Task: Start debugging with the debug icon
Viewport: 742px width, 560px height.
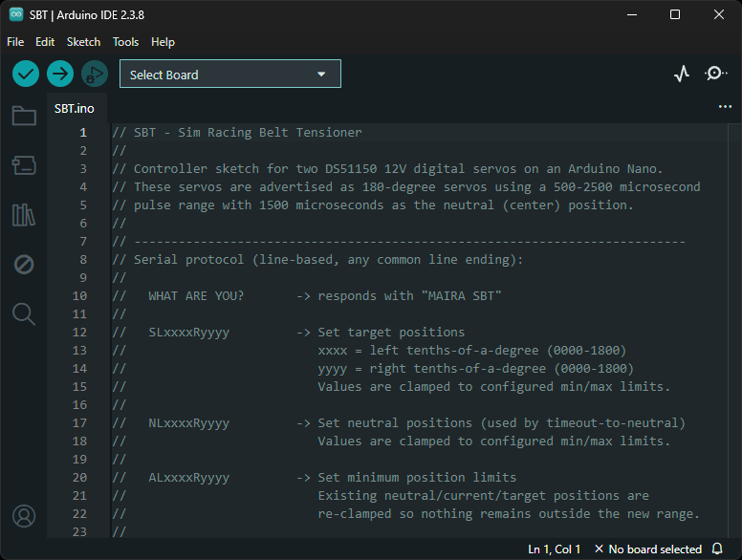Action: 94,74
